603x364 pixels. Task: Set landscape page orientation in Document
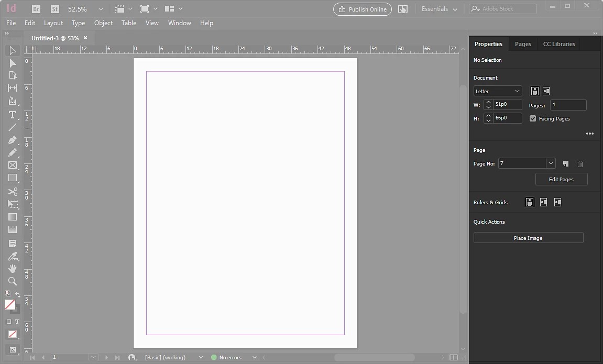(x=546, y=91)
